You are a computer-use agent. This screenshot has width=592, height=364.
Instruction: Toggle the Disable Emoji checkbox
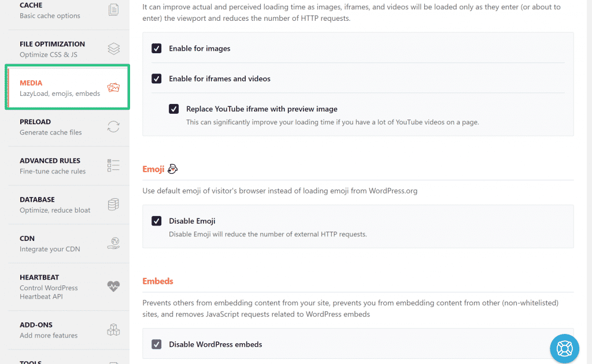[156, 221]
